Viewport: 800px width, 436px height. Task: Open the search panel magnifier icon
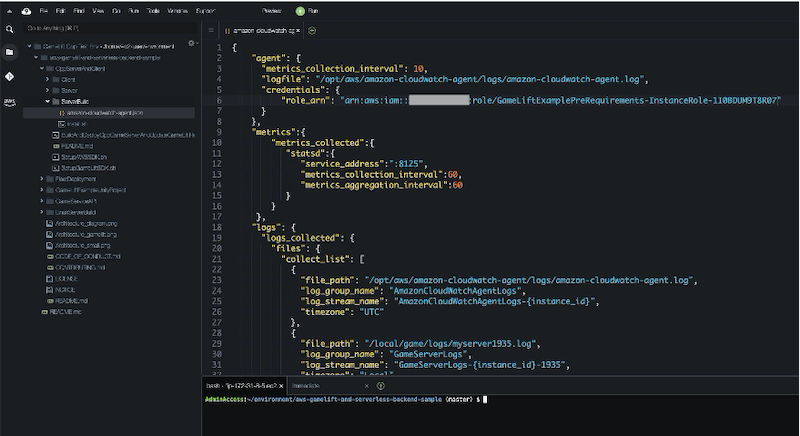[9, 29]
